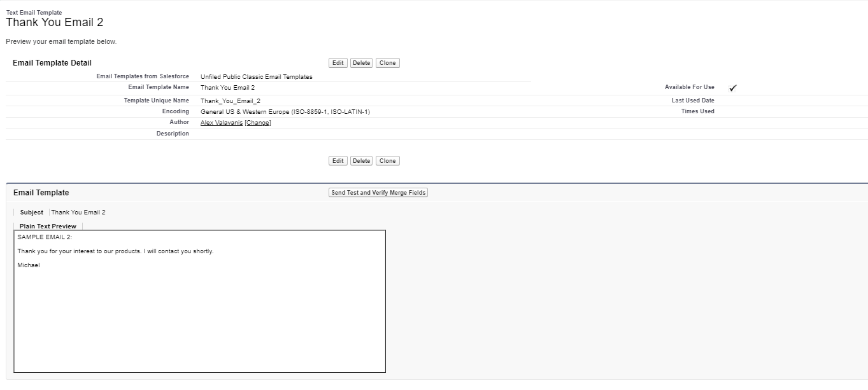Click the SAMPLE EMAIL 2 line in preview
The width and height of the screenshot is (868, 390).
45,237
